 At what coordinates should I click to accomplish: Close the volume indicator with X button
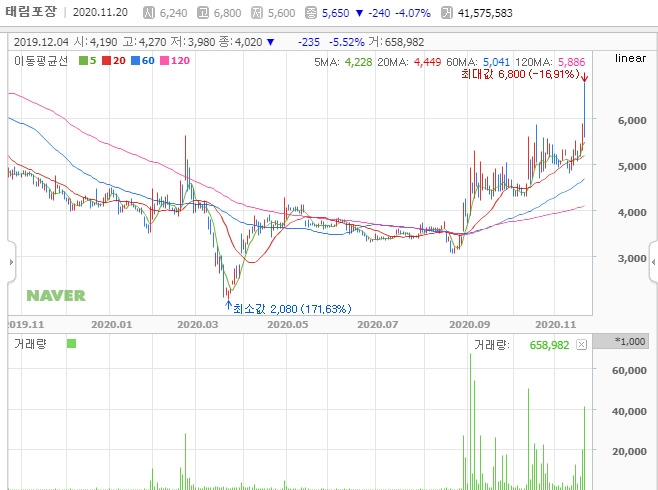click(581, 345)
